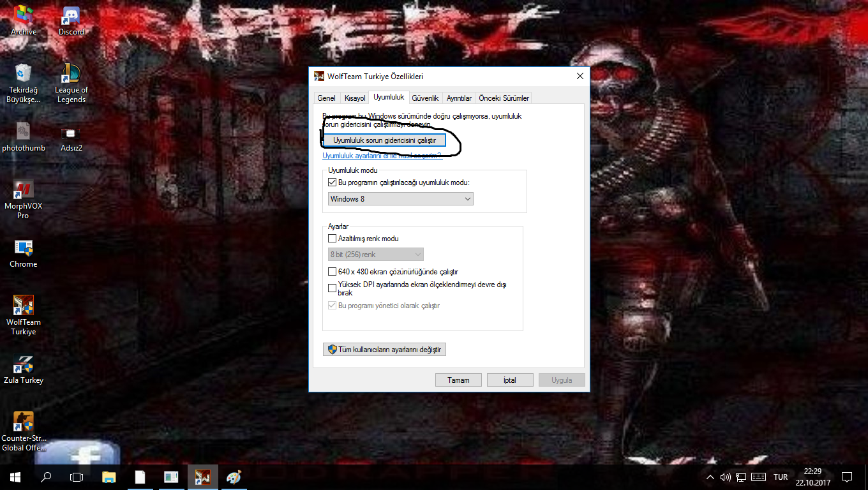Select the Counter-Strike Global Offensive shortcut
The image size is (868, 490).
tap(24, 432)
